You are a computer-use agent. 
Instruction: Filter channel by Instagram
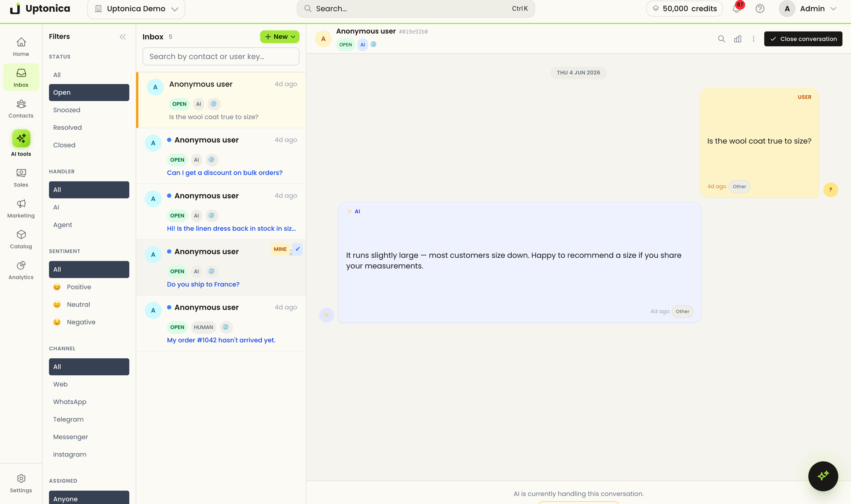(x=89, y=454)
